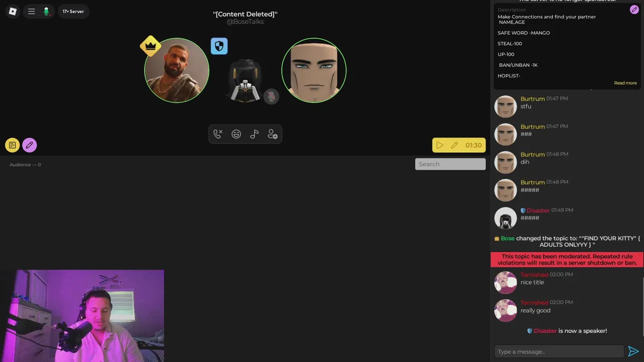Edit description with the purple pencil icon

pyautogui.click(x=634, y=10)
